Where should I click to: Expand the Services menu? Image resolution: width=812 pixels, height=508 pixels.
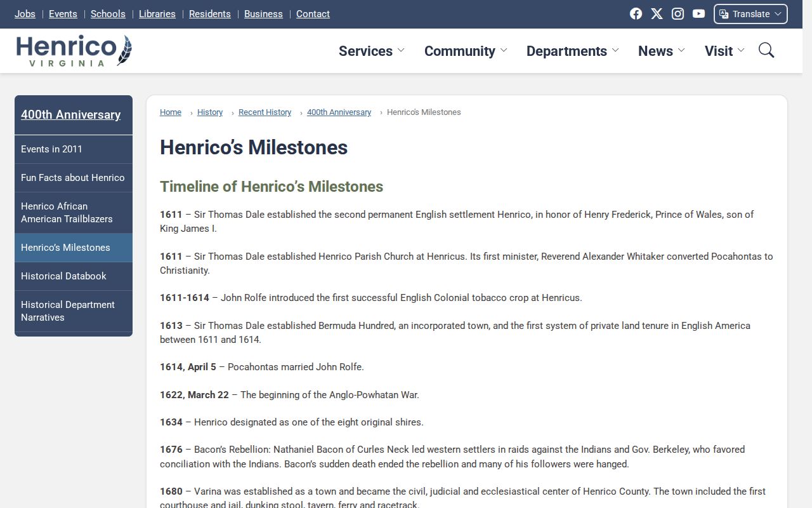click(x=372, y=51)
